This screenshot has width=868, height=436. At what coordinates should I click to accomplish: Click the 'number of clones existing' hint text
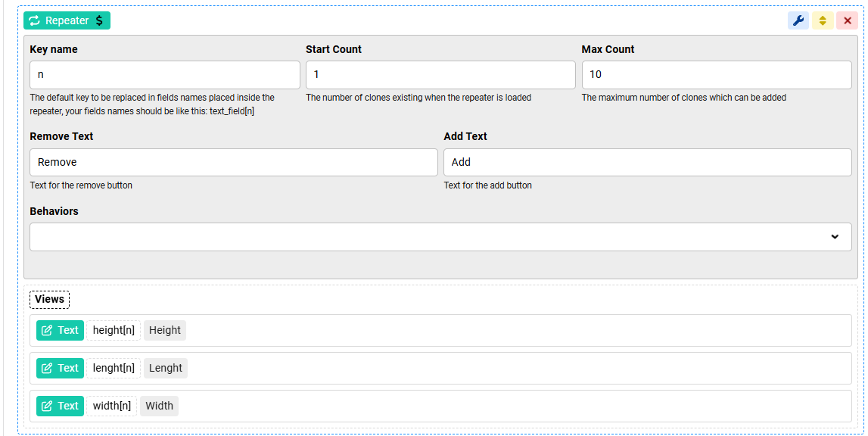[418, 98]
